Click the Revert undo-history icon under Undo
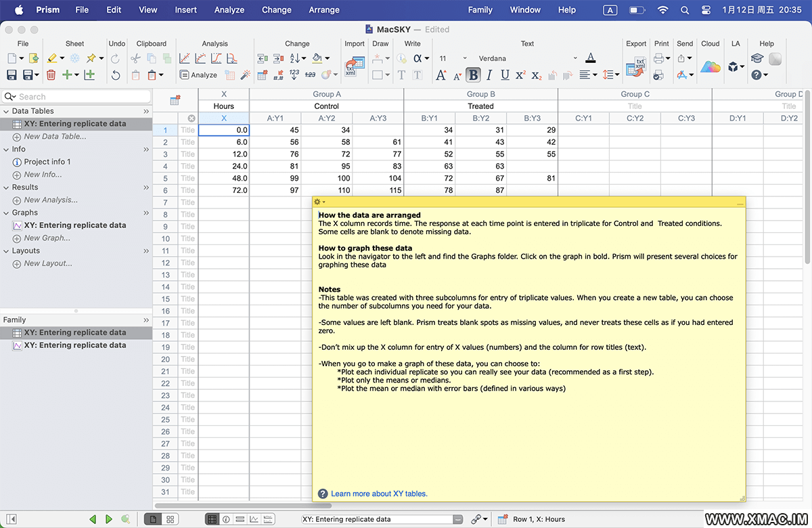812x528 pixels. pos(116,75)
